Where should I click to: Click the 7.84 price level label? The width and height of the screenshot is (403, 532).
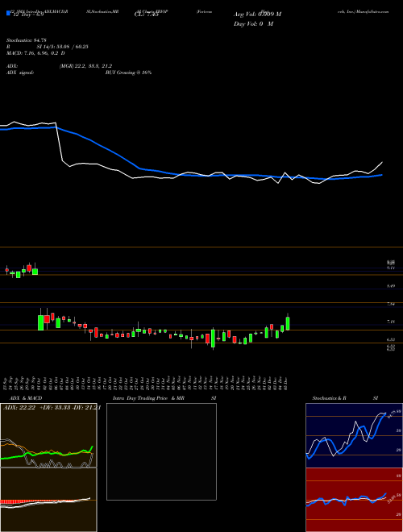point(391,304)
